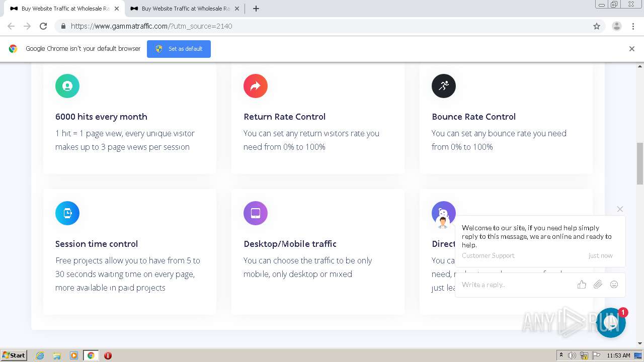
Task: Open the Chrome profile avatar menu
Action: click(x=617, y=26)
